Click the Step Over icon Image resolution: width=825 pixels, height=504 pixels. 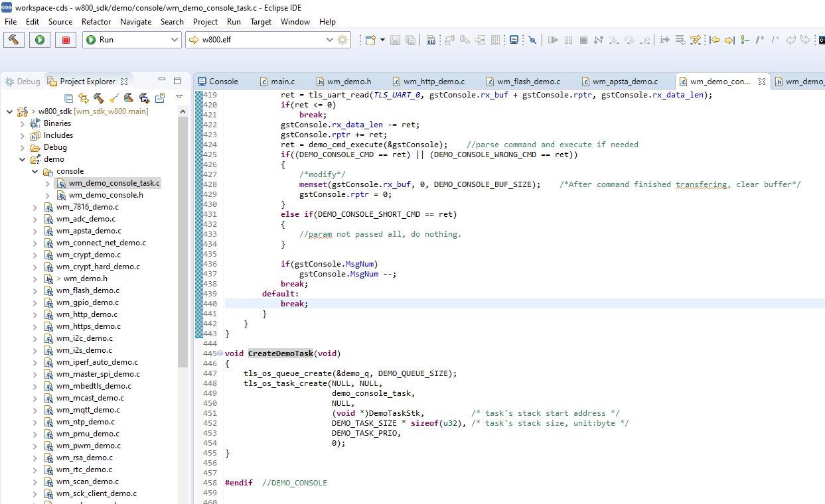tap(629, 40)
